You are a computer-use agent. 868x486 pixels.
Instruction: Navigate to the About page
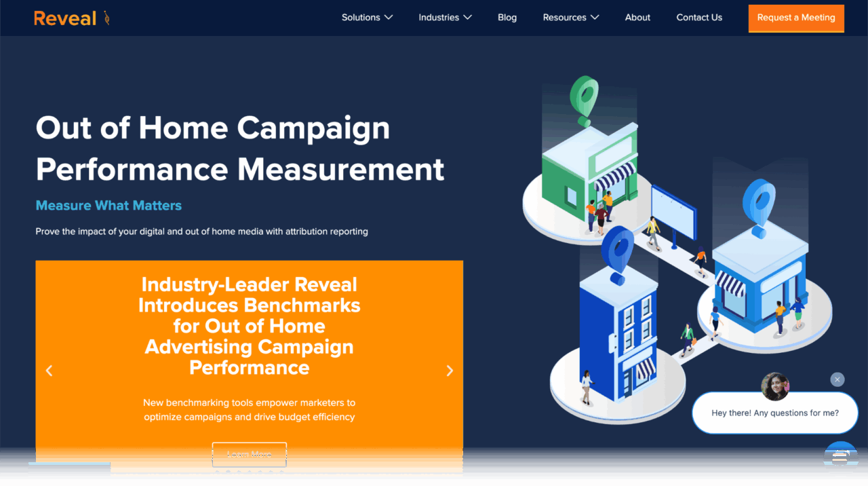point(637,18)
